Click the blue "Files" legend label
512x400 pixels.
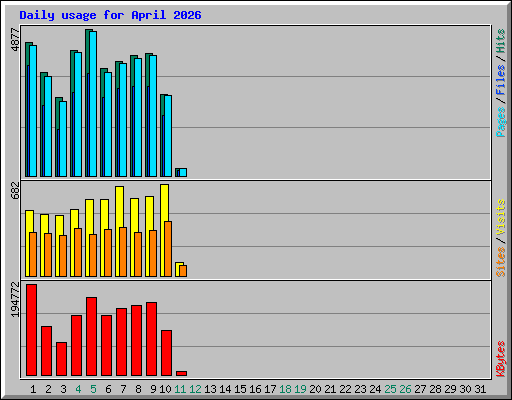500,80
